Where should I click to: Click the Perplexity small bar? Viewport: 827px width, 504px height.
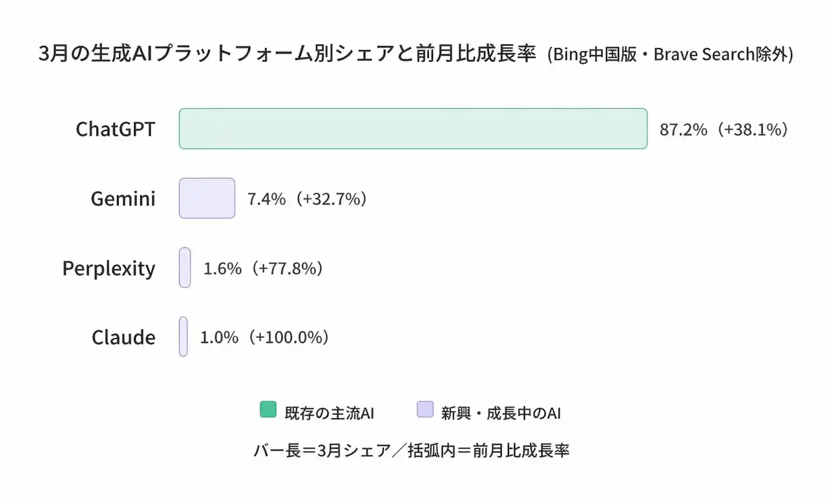(x=185, y=268)
